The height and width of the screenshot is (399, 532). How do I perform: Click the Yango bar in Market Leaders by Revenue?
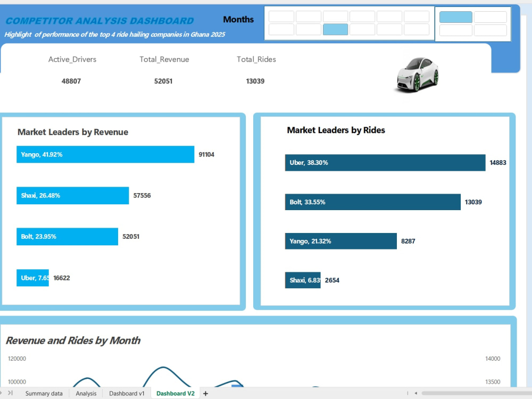[x=105, y=154]
